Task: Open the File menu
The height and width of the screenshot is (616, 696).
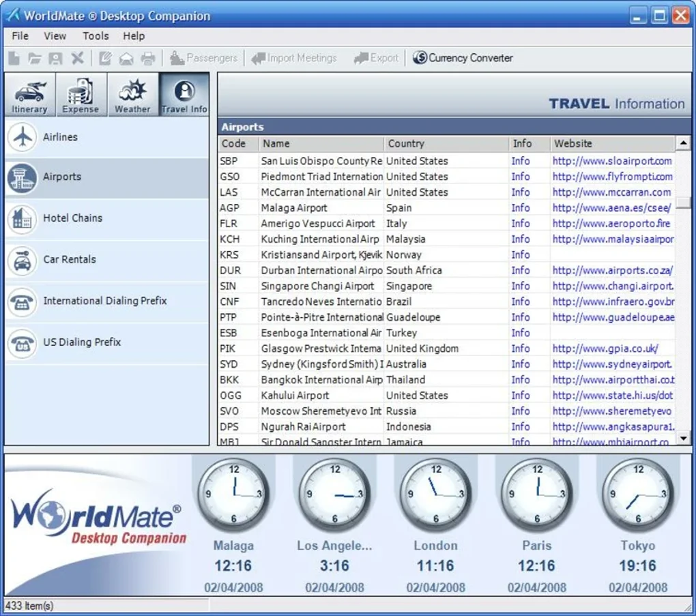Action: [20, 36]
